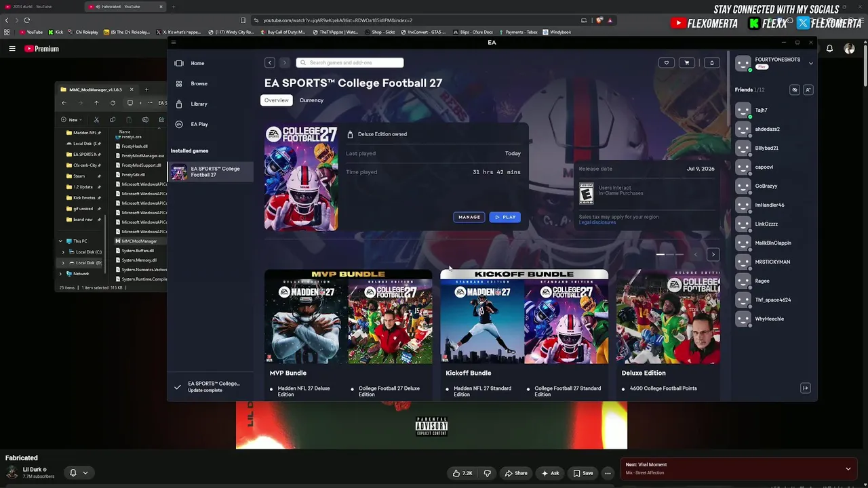The height and width of the screenshot is (488, 868).
Task: Expand Local Disk (D:) tree node
Action: [x=63, y=263]
